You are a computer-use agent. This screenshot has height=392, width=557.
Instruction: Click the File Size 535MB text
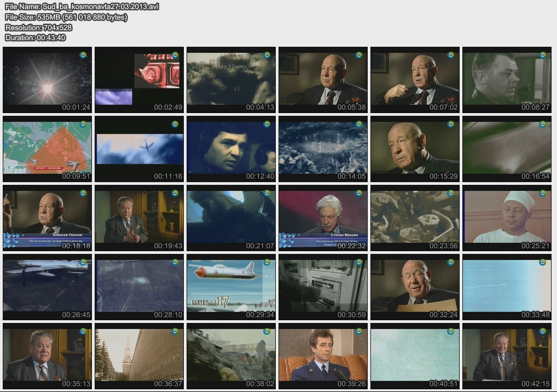(x=66, y=17)
